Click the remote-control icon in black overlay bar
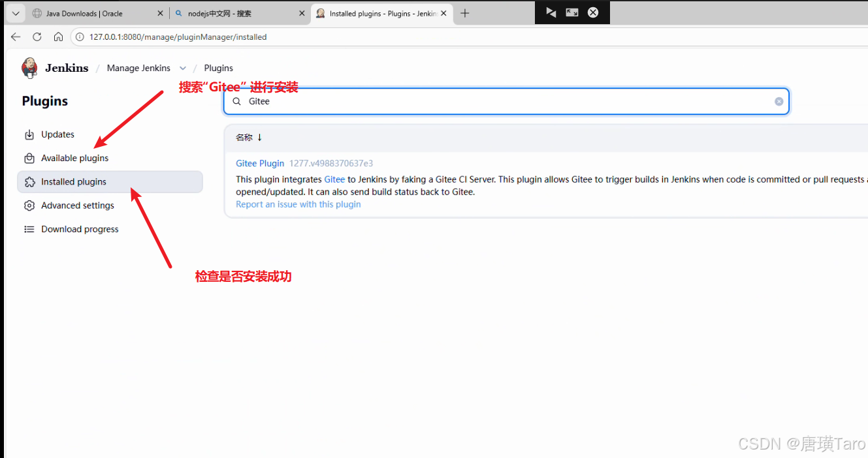Image resolution: width=868 pixels, height=458 pixels. tap(551, 12)
